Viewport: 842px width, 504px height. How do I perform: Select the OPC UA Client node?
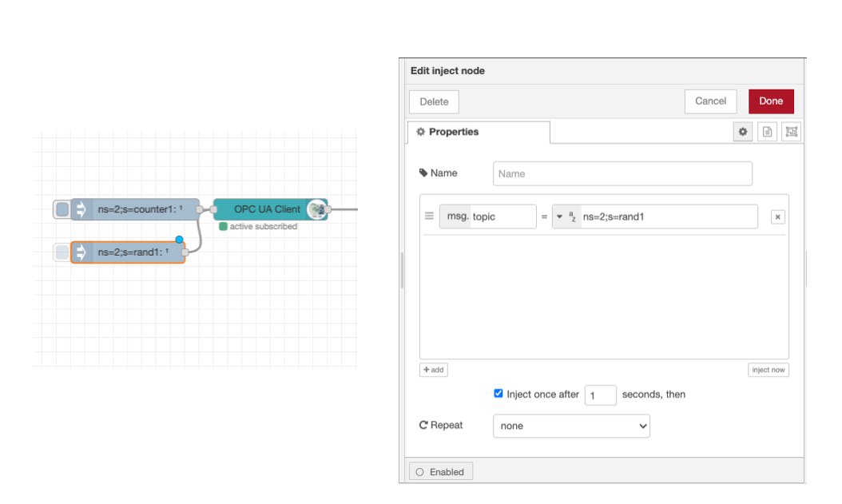coord(267,209)
